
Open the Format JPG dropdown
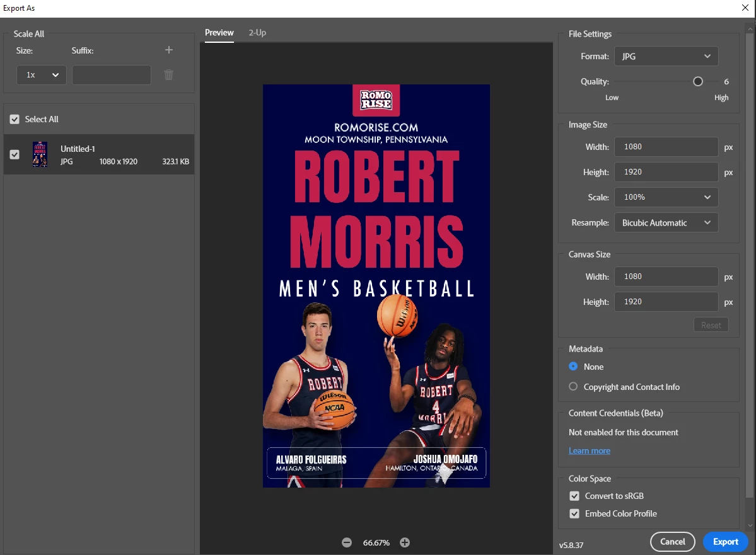[x=666, y=56]
